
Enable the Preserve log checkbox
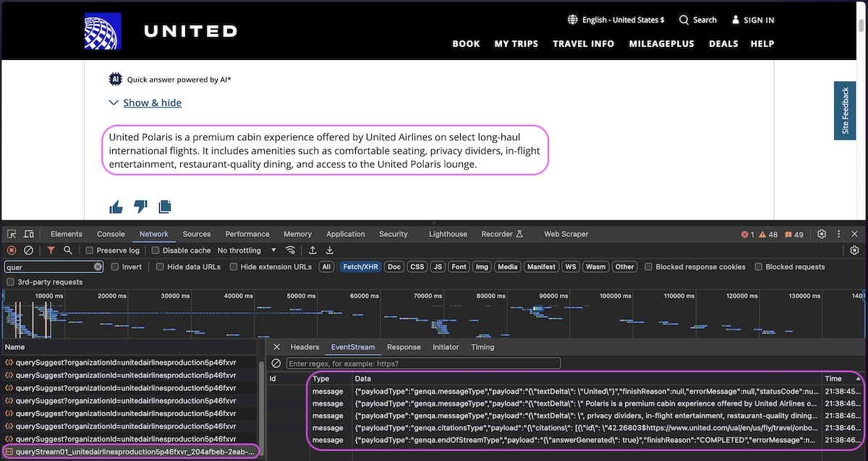click(x=90, y=250)
